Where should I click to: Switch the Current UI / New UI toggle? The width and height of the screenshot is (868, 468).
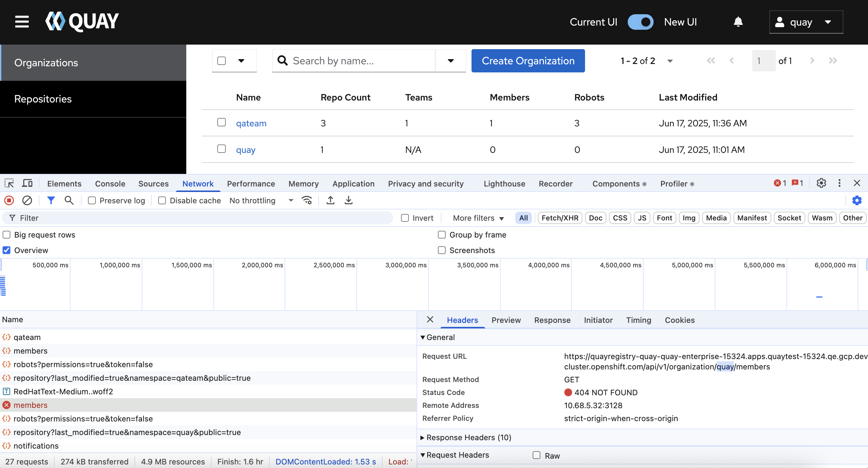coord(640,22)
